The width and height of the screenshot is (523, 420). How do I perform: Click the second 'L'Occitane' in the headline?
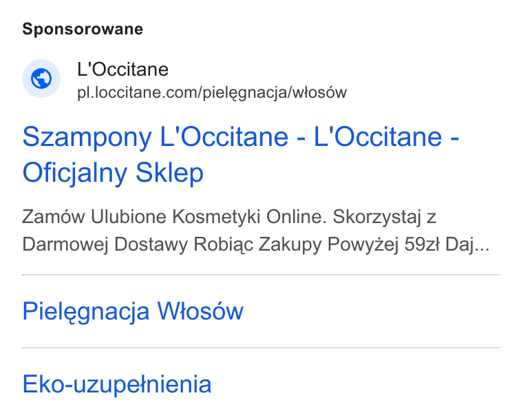(x=378, y=138)
